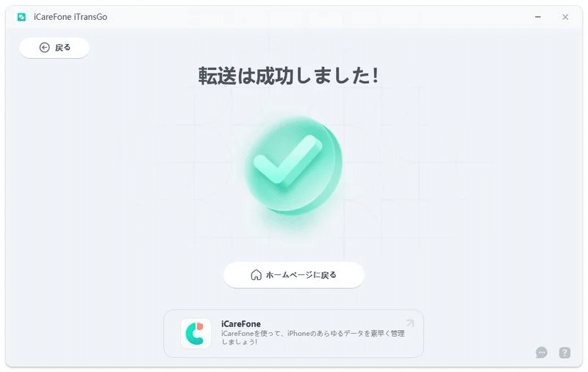This screenshot has width=588, height=372.
Task: Click the circled left-arrow back icon
Action: 45,48
